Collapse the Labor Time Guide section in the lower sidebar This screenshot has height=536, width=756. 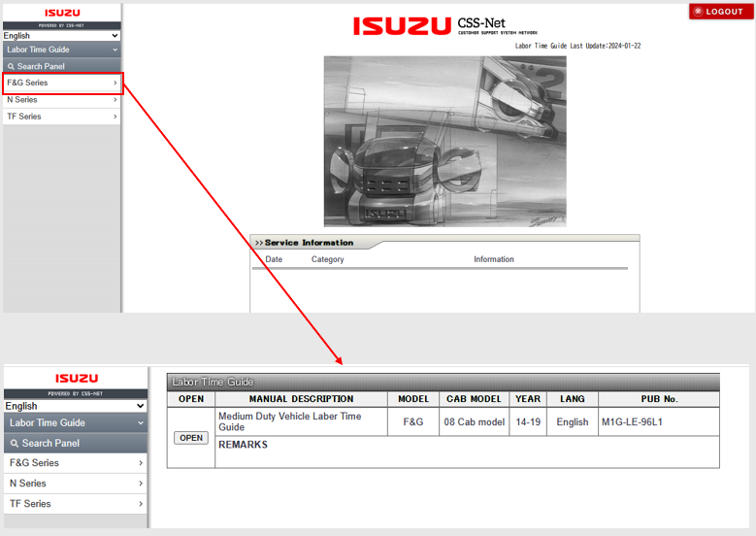pos(140,423)
